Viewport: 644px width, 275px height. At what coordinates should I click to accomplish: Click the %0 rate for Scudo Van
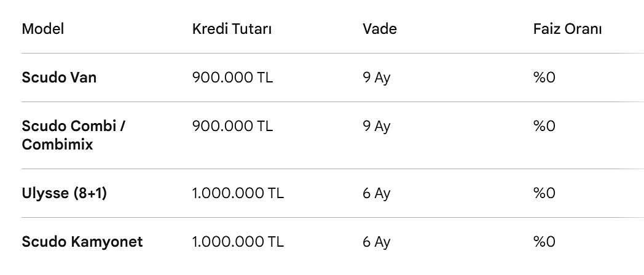coord(544,78)
